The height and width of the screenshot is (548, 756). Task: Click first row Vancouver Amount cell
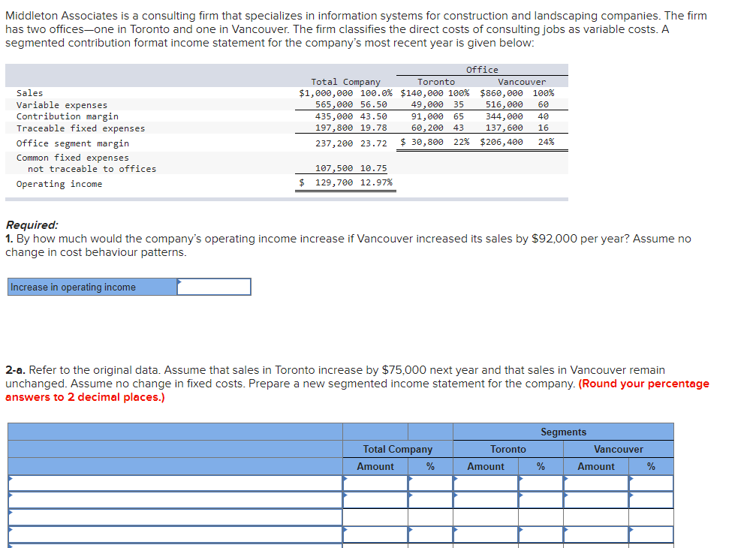pos(596,483)
